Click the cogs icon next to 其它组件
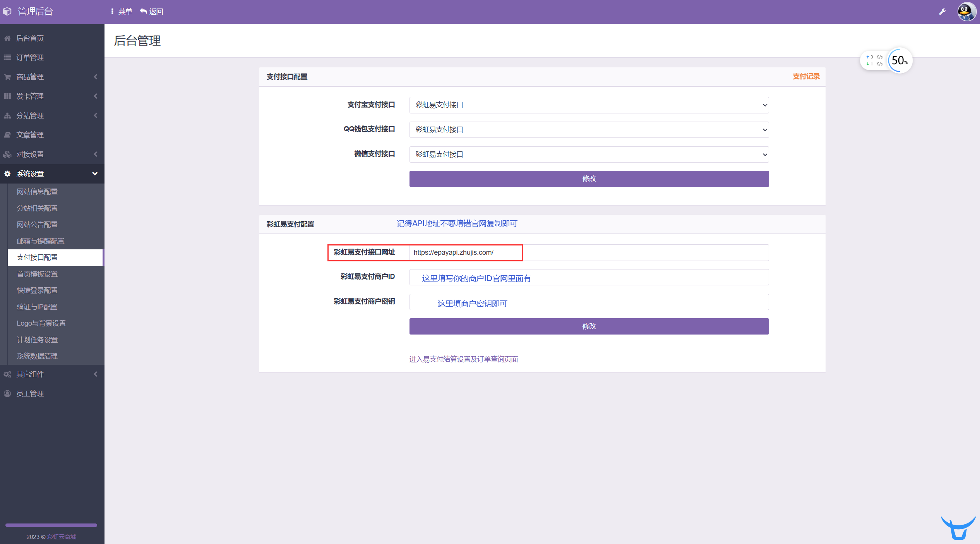Screen dimensions: 980x544 [7, 374]
